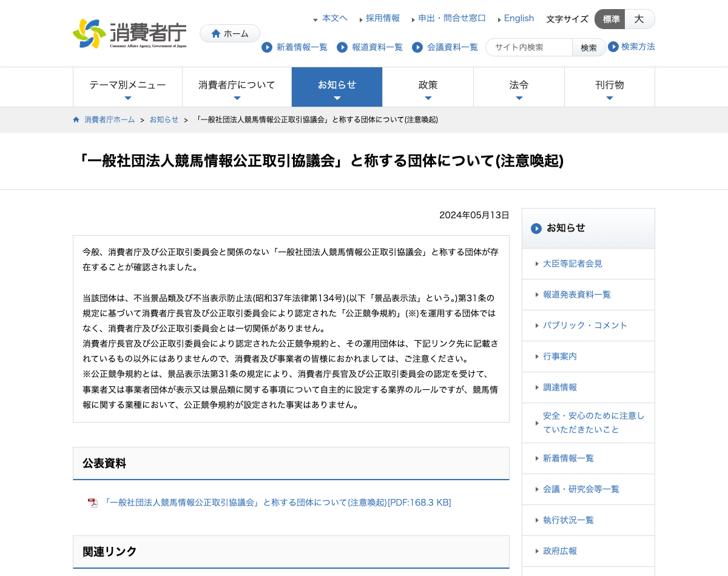This screenshot has width=728, height=576.
Task: Expand the 消費者庁について menu
Action: pyautogui.click(x=237, y=87)
